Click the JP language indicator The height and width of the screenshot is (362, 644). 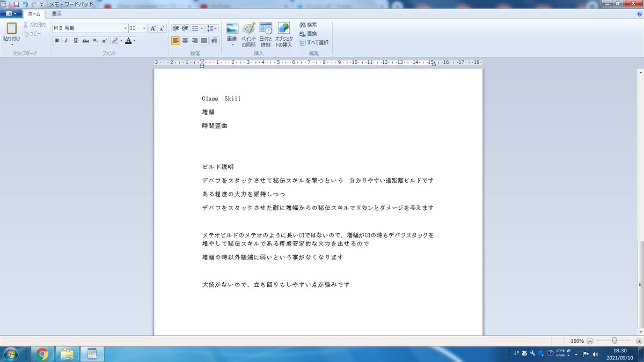516,353
